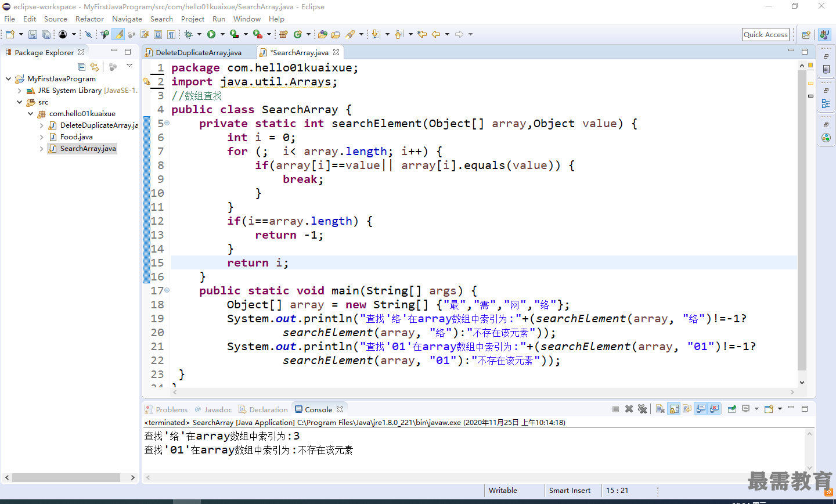836x504 pixels.
Task: Expand JRE System Library node
Action: pyautogui.click(x=19, y=91)
